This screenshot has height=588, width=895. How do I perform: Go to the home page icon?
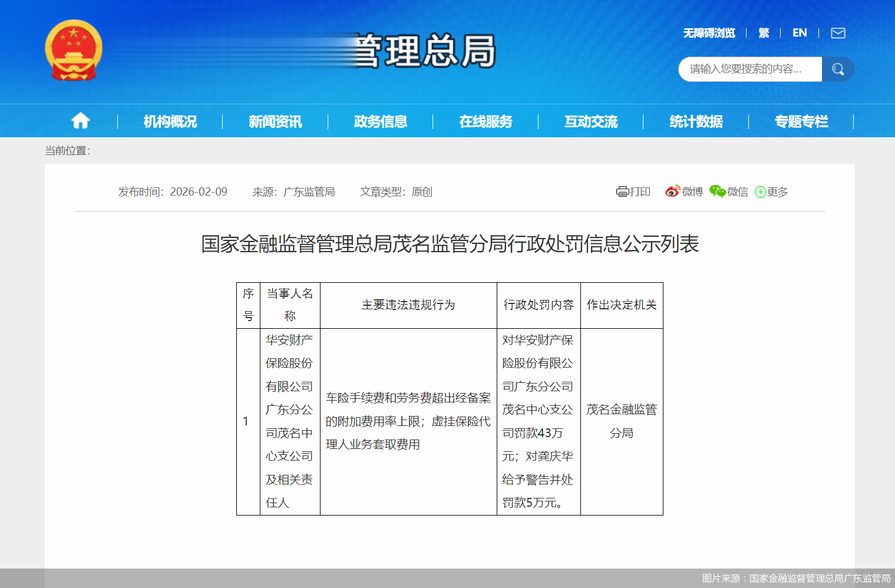(81, 121)
